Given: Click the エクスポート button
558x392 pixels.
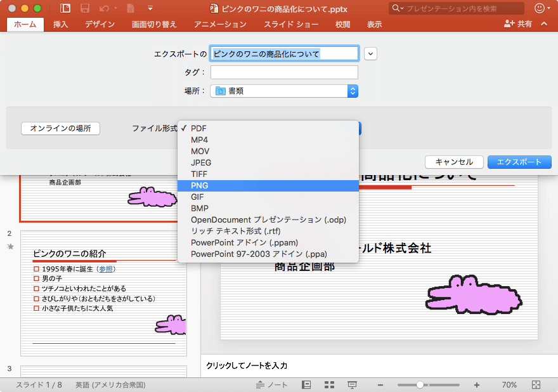Looking at the screenshot, I should [x=519, y=162].
